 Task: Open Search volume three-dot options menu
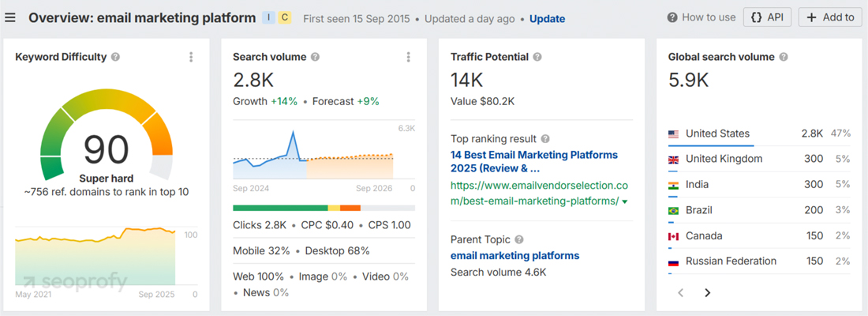pyautogui.click(x=408, y=57)
